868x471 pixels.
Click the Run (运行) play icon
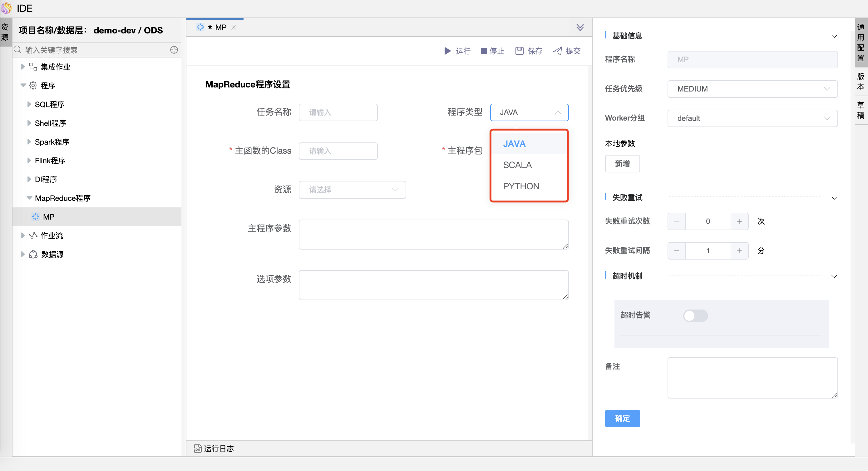click(x=447, y=51)
